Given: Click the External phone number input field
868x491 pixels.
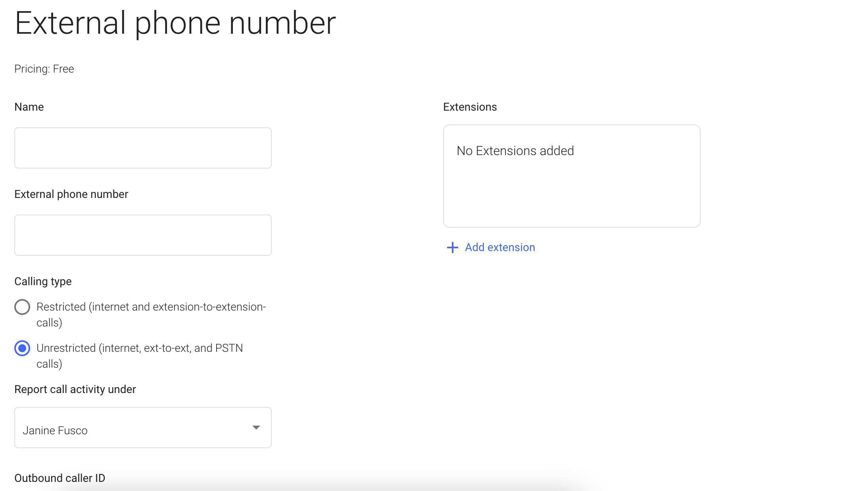Looking at the screenshot, I should point(143,235).
